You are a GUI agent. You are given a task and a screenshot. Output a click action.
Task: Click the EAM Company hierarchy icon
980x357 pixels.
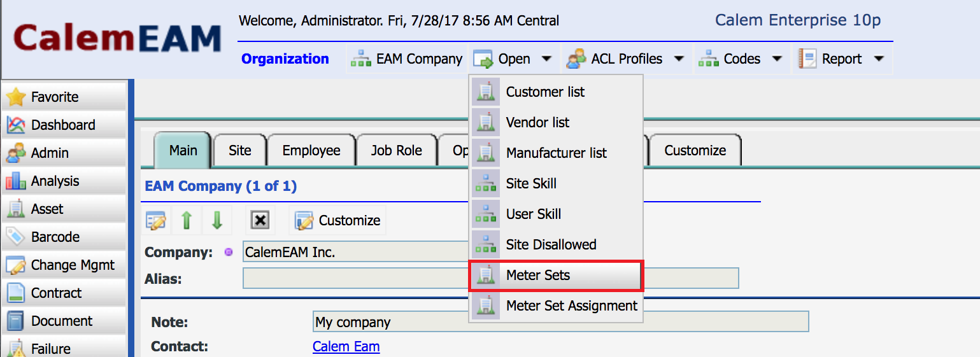361,59
